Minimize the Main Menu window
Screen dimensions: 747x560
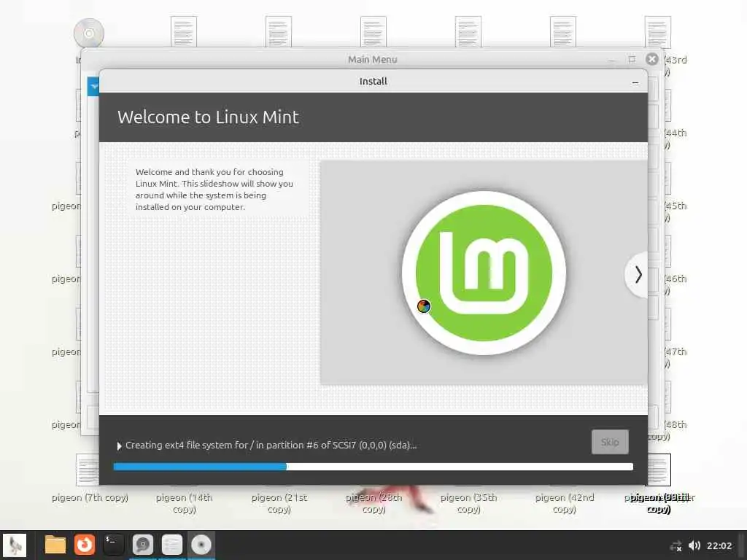coord(611,60)
